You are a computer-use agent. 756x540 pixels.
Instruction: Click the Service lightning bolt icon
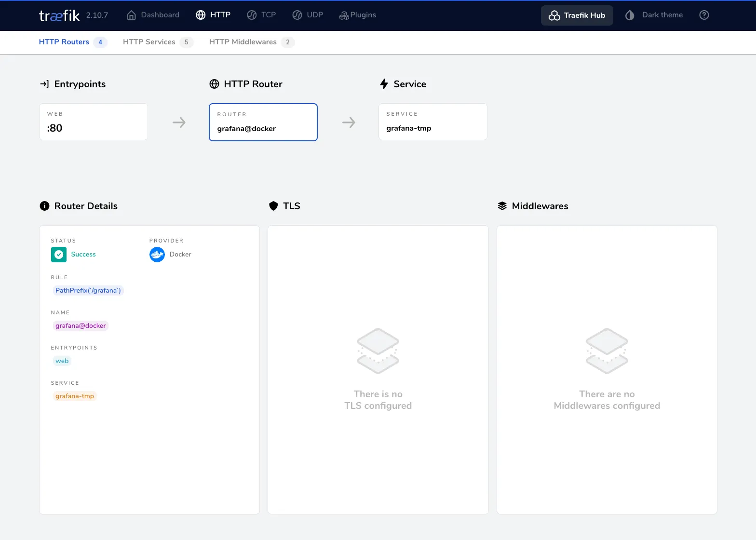(x=384, y=84)
